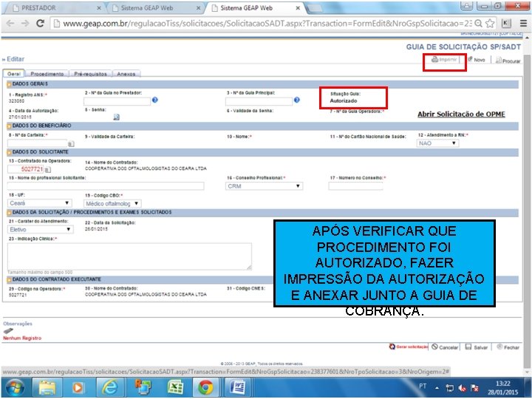Click Contratado na Operadora lookup icon

pos(47,169)
